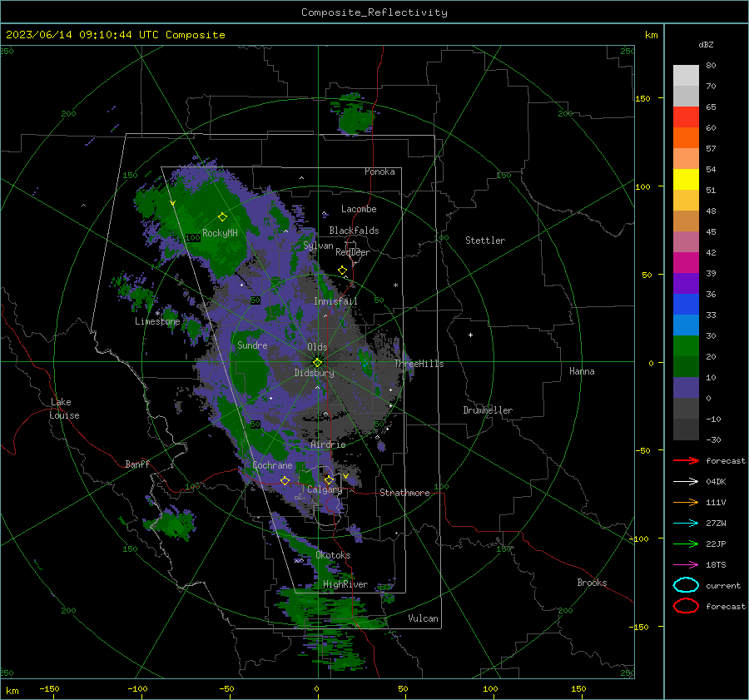The height and width of the screenshot is (700, 749).
Task: Click the Limestone label
Action: pos(157,321)
